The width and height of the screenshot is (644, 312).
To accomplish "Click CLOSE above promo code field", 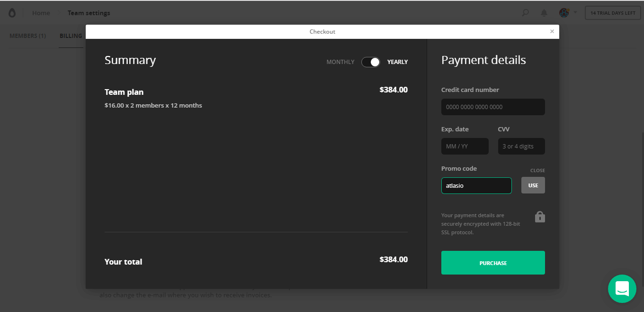I will [x=537, y=170].
